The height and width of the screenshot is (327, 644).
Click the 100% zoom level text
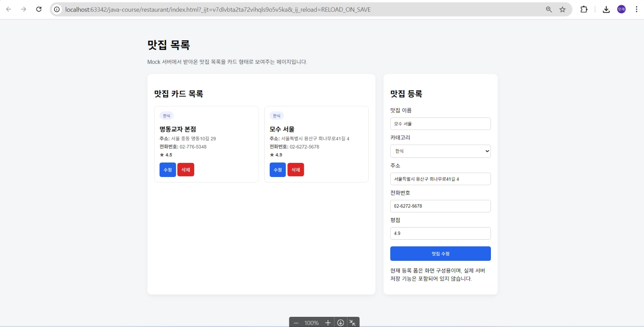coord(312,323)
